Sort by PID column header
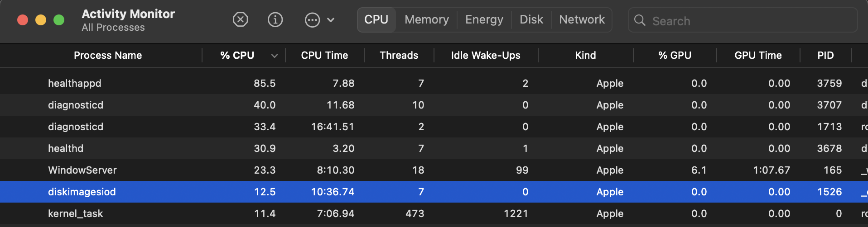Image resolution: width=868 pixels, height=227 pixels. point(825,56)
